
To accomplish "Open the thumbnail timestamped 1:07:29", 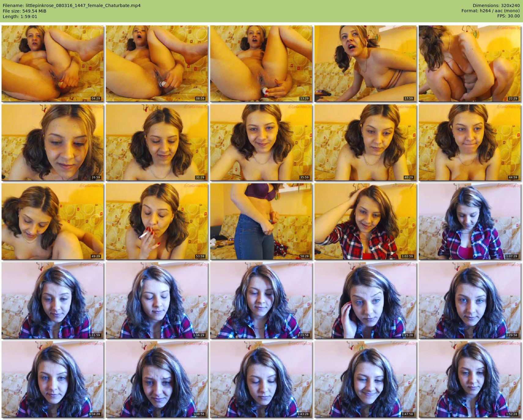I will pos(469,221).
